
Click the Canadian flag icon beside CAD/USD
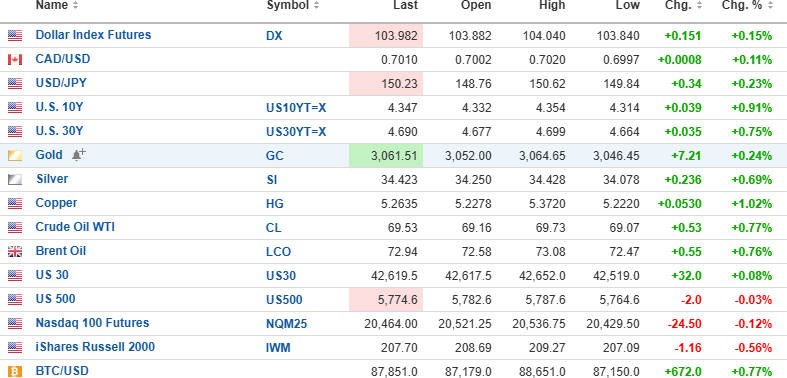click(x=15, y=60)
